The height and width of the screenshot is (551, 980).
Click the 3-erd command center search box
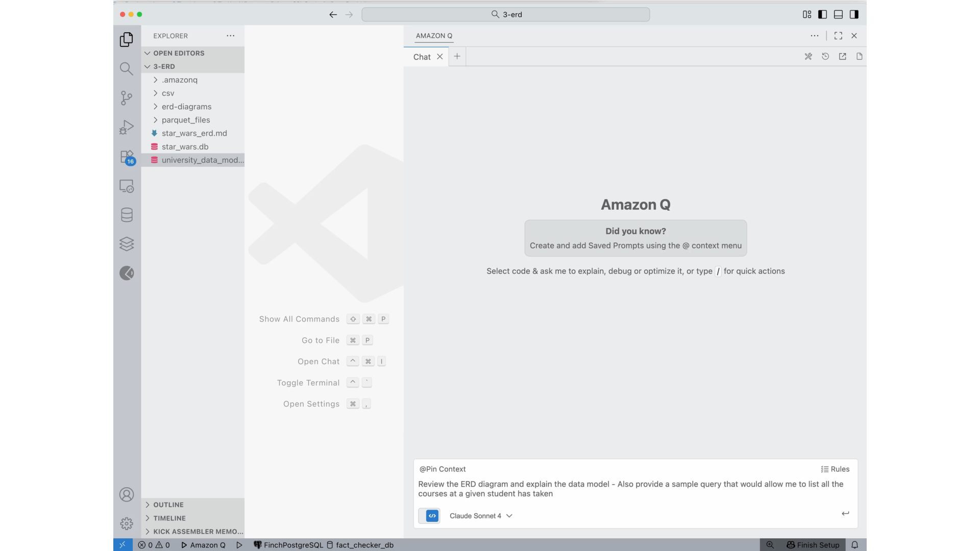tap(505, 14)
